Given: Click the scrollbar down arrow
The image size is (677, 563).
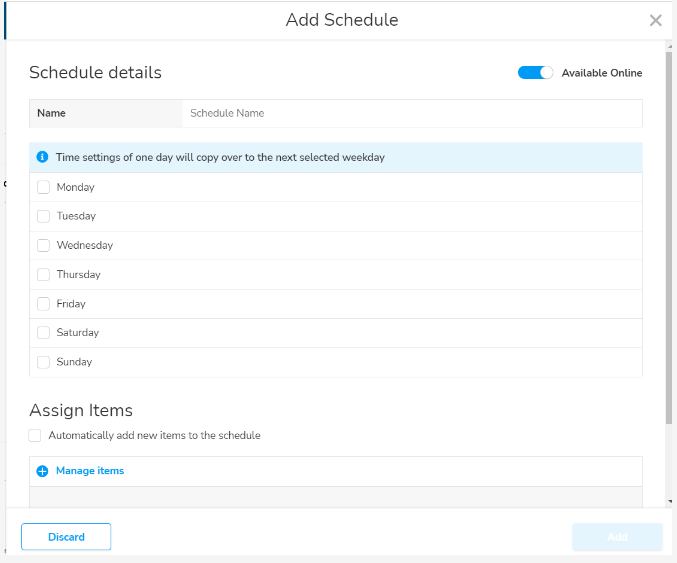Looking at the screenshot, I should coord(669,500).
